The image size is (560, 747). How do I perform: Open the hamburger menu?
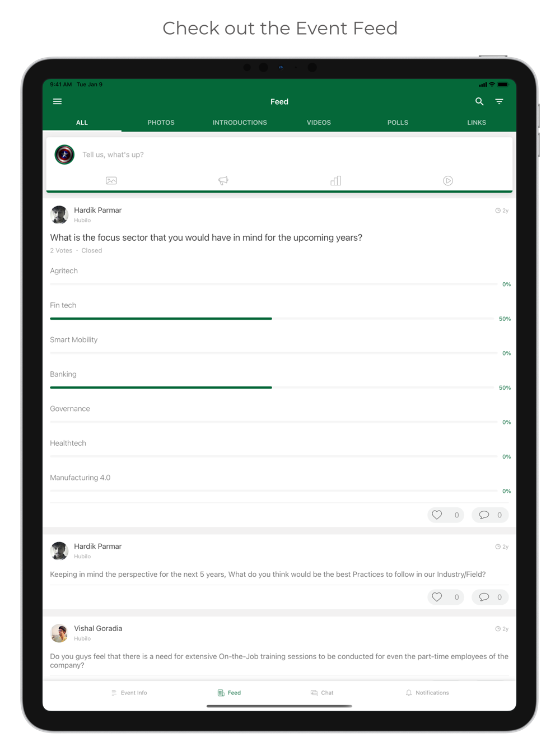click(57, 101)
